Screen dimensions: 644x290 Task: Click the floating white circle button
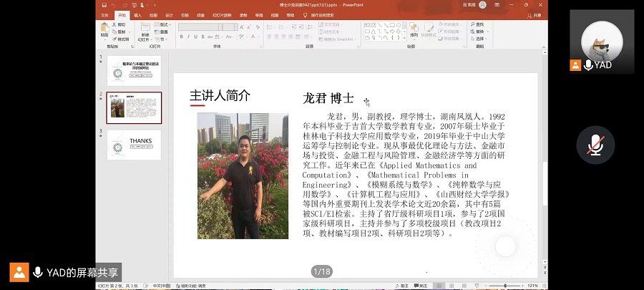coord(506,246)
